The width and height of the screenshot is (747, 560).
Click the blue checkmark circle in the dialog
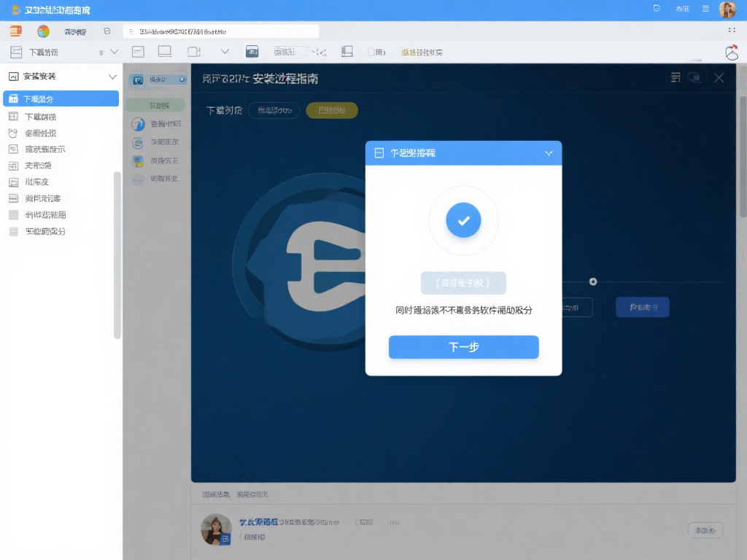coord(463,219)
